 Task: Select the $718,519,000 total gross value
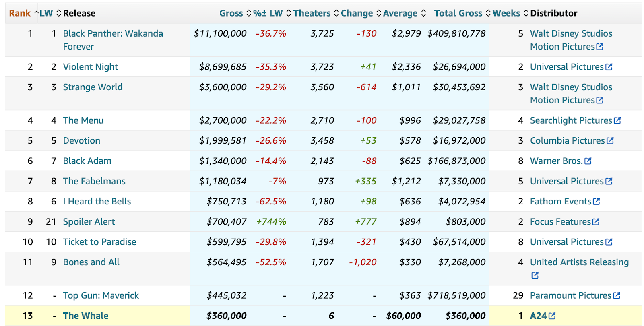[x=456, y=295]
